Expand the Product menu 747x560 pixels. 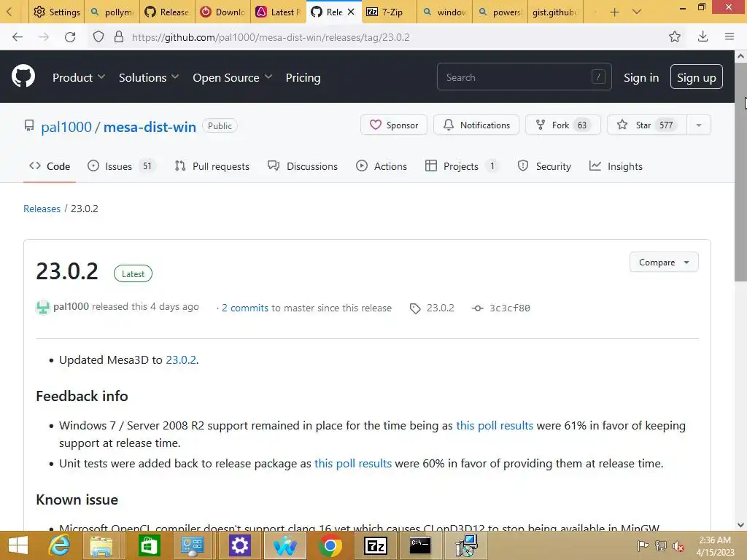point(79,77)
